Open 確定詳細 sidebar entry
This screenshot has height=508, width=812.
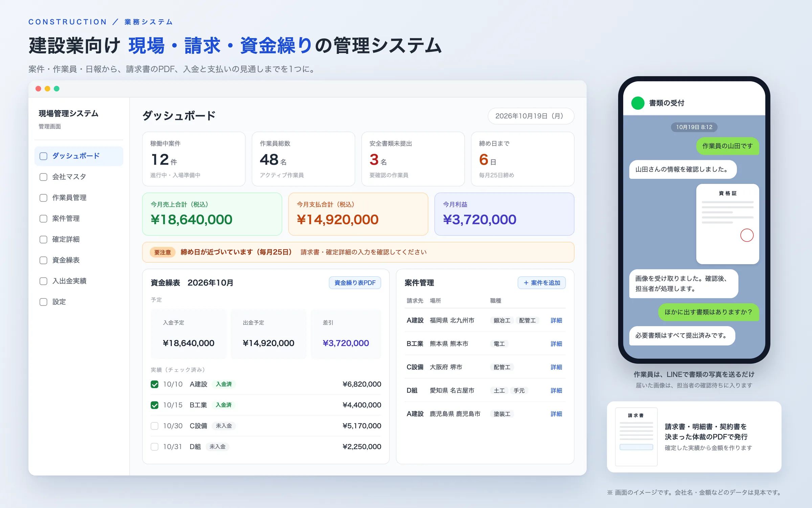(x=79, y=239)
